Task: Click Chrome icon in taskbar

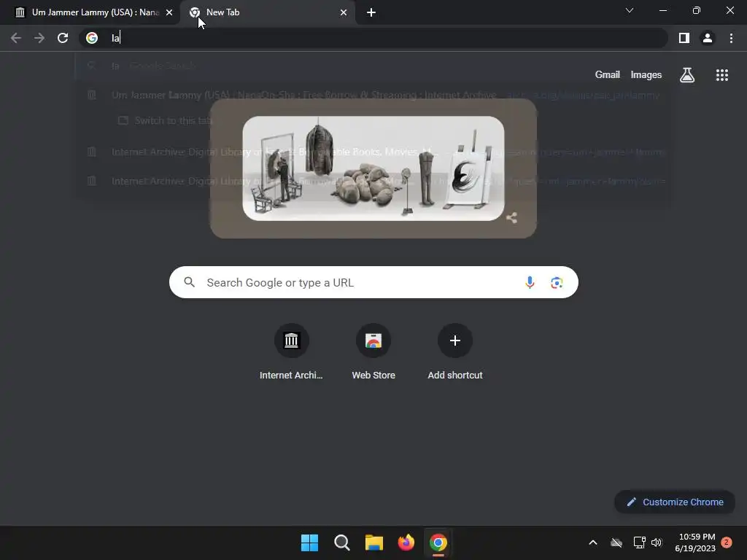Action: click(438, 542)
